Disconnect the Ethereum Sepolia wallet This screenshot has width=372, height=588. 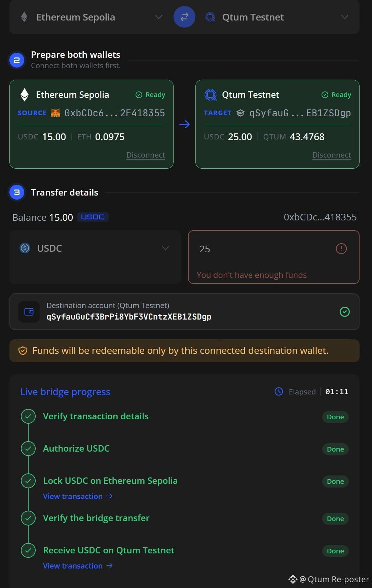click(146, 155)
